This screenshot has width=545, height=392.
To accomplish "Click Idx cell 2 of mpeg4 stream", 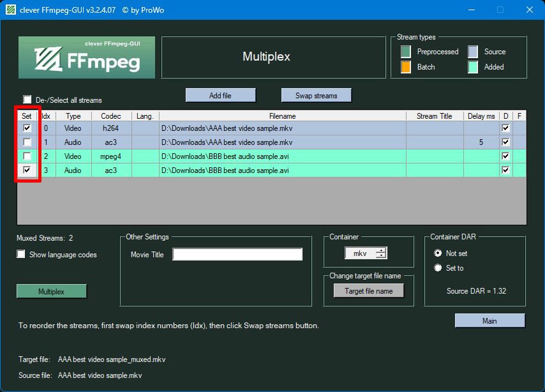I will coord(46,156).
